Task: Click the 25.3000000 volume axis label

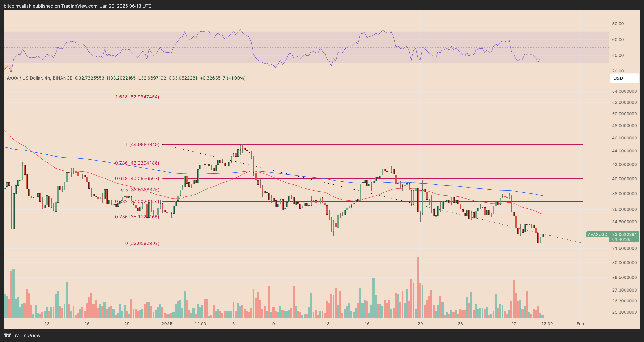Action: coord(624,312)
